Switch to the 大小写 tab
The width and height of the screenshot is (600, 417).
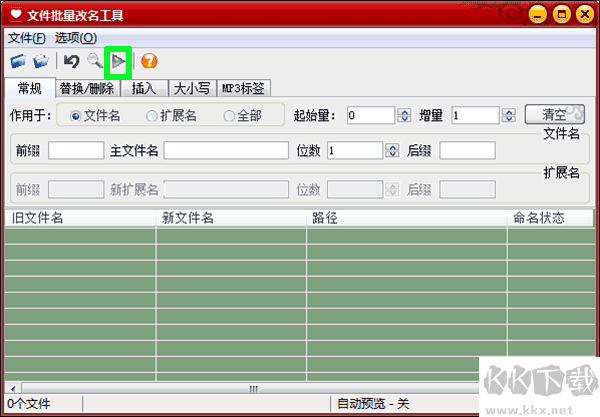click(x=192, y=88)
